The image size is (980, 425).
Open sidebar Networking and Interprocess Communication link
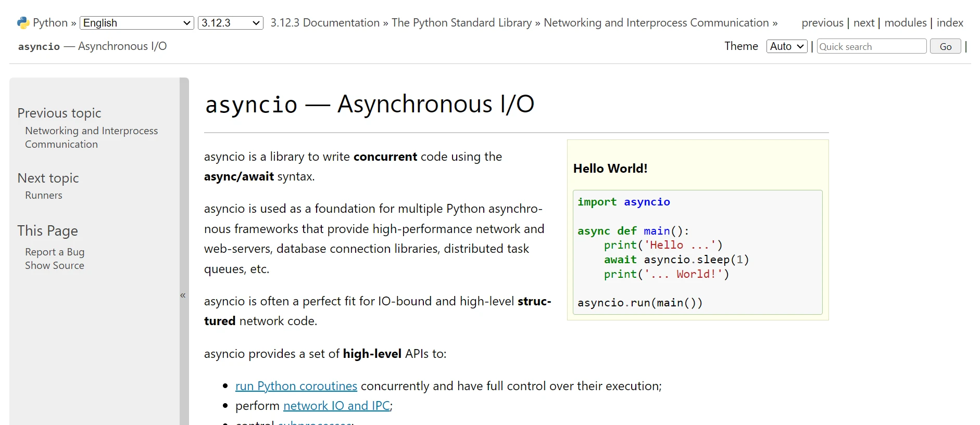(x=91, y=137)
